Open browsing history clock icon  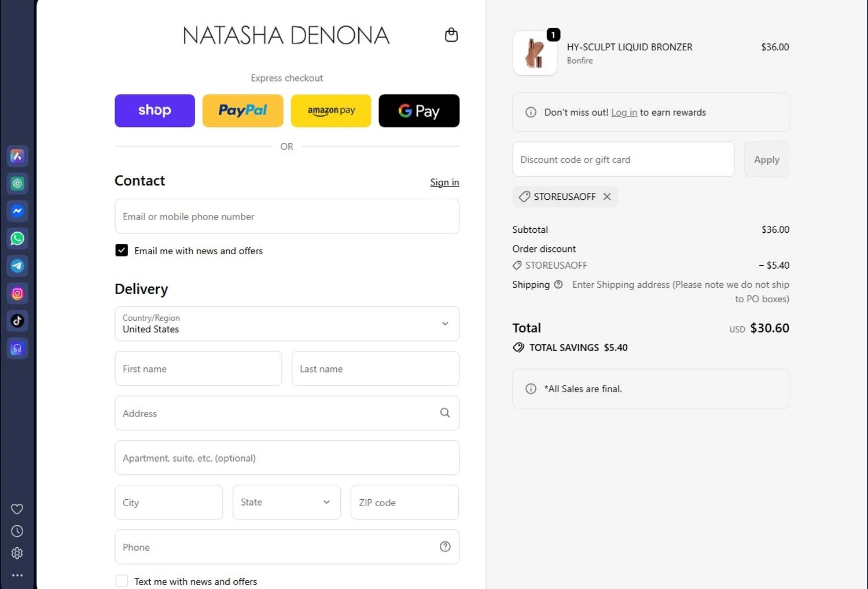17,531
